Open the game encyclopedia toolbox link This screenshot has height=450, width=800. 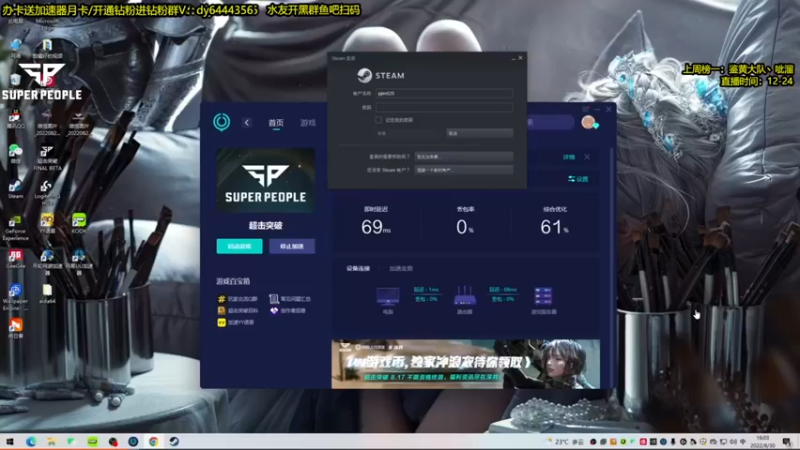click(x=238, y=311)
